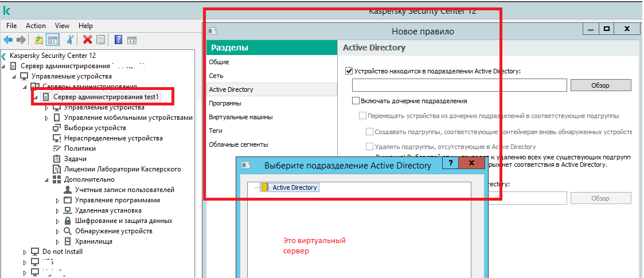Select the Active Directory section in Разделы
The width and height of the screenshot is (644, 278).
[x=271, y=89]
